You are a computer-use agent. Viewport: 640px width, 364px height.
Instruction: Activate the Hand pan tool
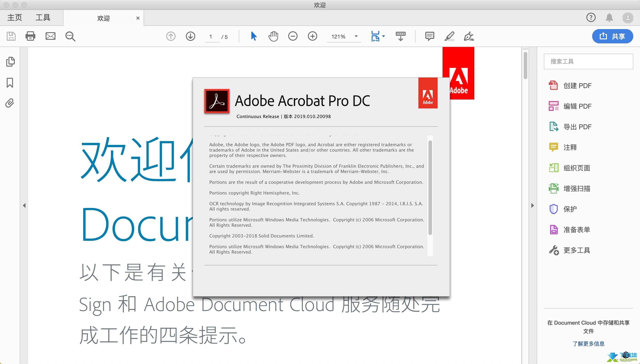[x=273, y=36]
